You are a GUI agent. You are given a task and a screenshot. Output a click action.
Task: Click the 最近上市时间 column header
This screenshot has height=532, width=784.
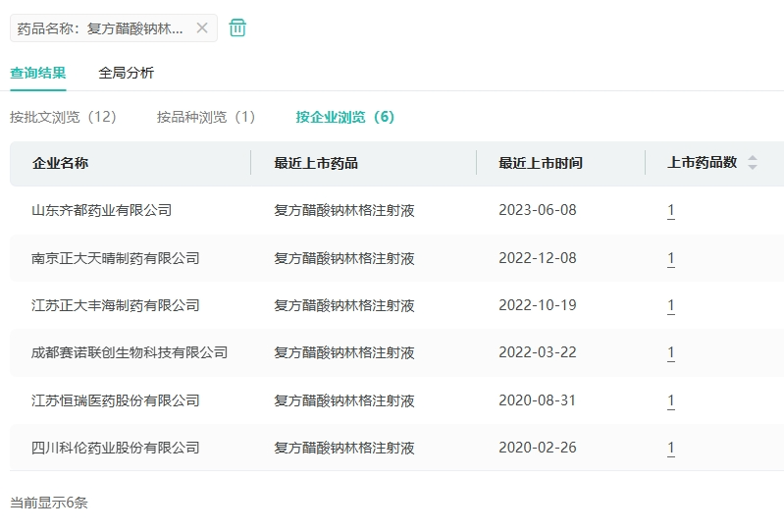[540, 163]
